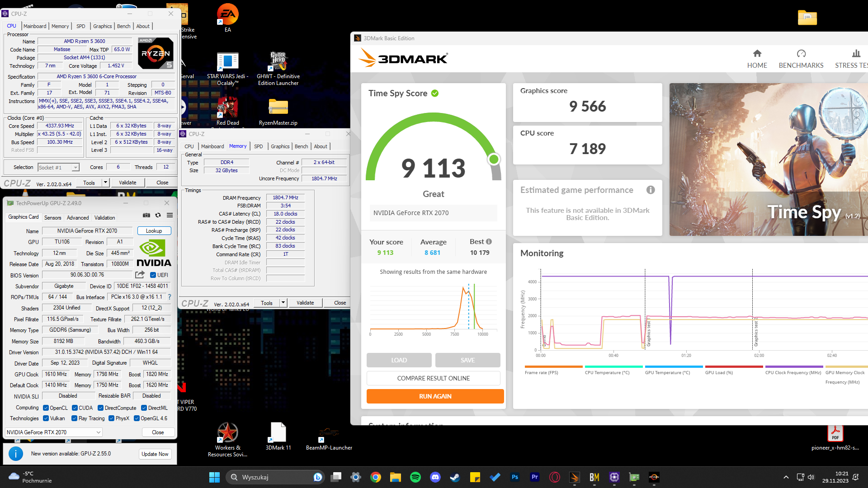This screenshot has width=868, height=488.
Task: Toggle the PhysX checkbox
Action: (x=111, y=418)
